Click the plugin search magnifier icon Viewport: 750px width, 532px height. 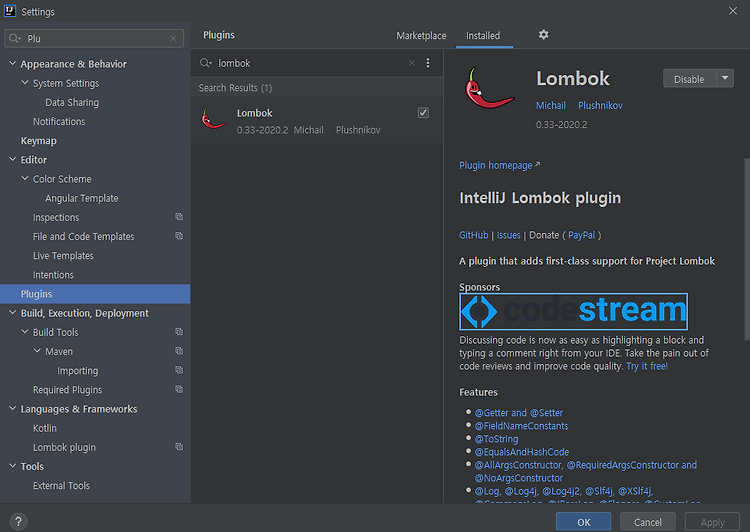click(206, 63)
